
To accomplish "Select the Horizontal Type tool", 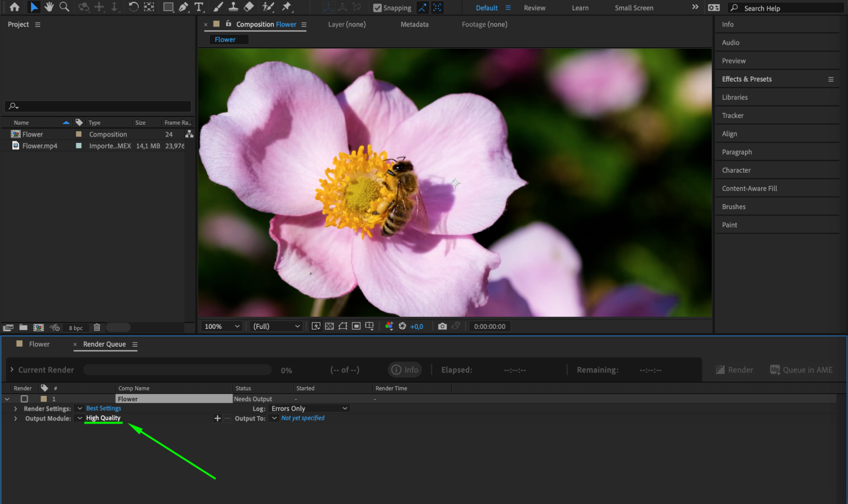I will [x=199, y=7].
